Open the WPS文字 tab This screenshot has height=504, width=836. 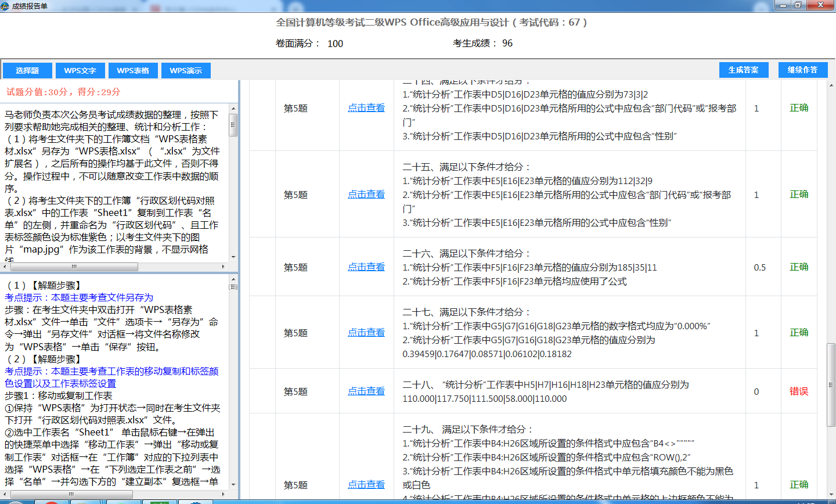(80, 70)
